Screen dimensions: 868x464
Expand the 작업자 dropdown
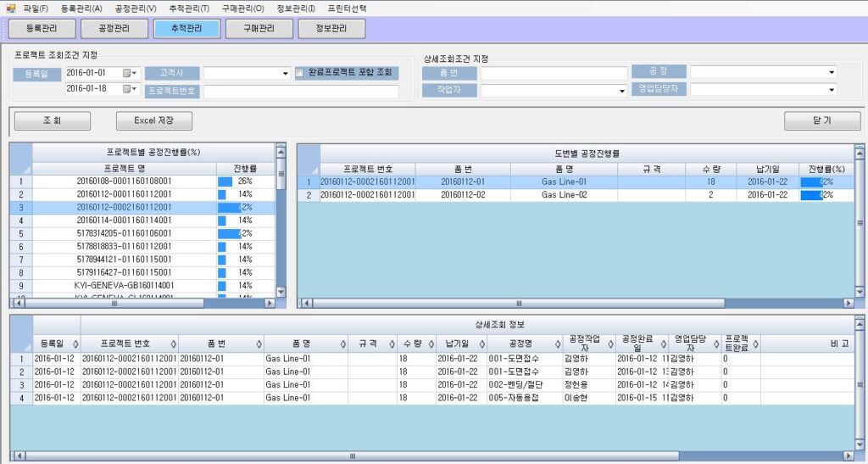[x=620, y=90]
